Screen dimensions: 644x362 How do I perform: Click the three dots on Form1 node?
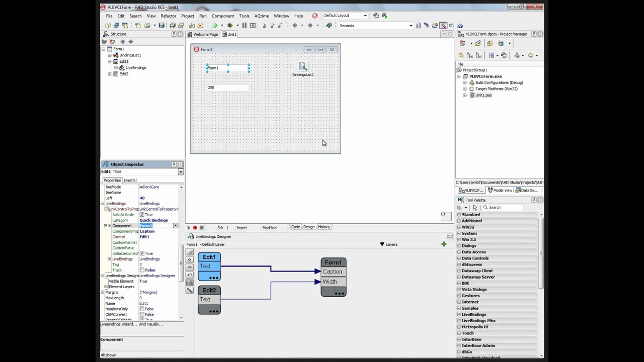point(340,293)
